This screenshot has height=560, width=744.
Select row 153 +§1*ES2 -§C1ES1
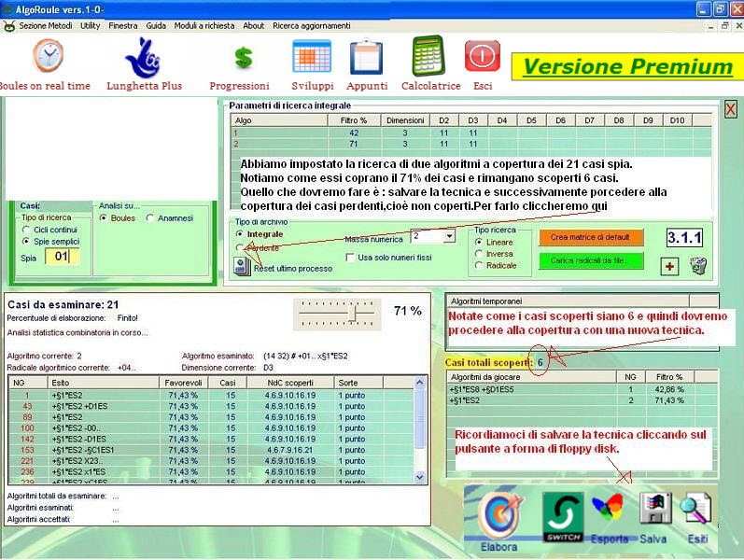click(211, 450)
